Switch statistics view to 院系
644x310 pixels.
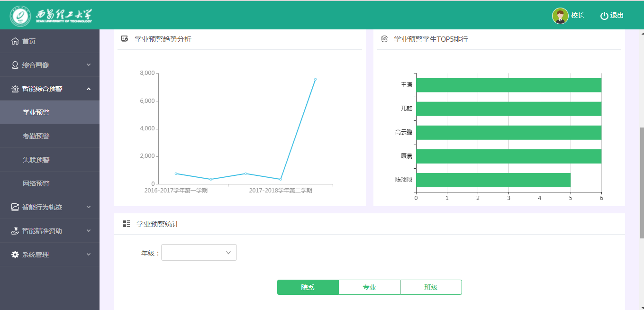[x=308, y=287]
